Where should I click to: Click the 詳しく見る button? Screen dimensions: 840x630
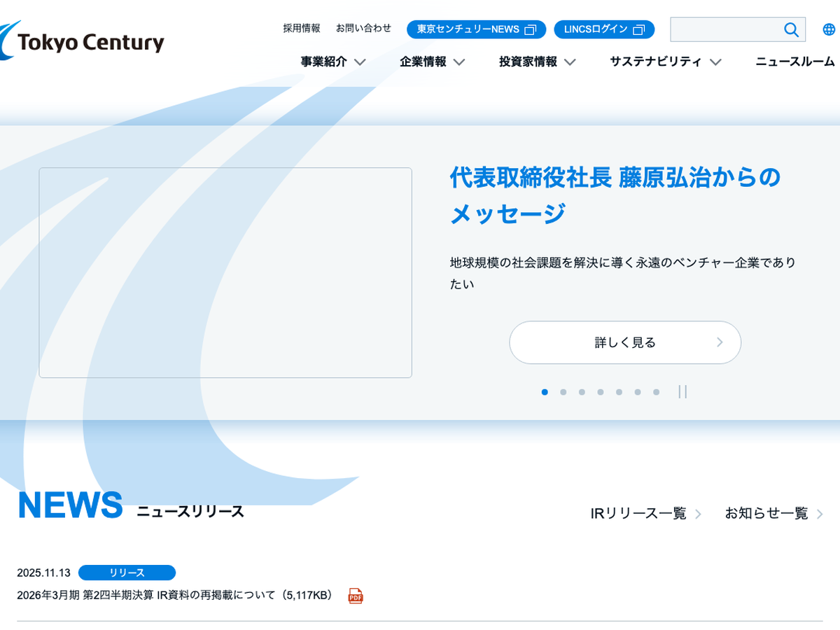[624, 342]
